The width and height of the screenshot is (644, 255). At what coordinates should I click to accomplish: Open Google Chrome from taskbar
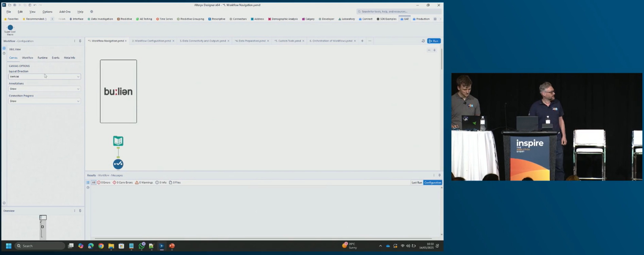[101, 246]
